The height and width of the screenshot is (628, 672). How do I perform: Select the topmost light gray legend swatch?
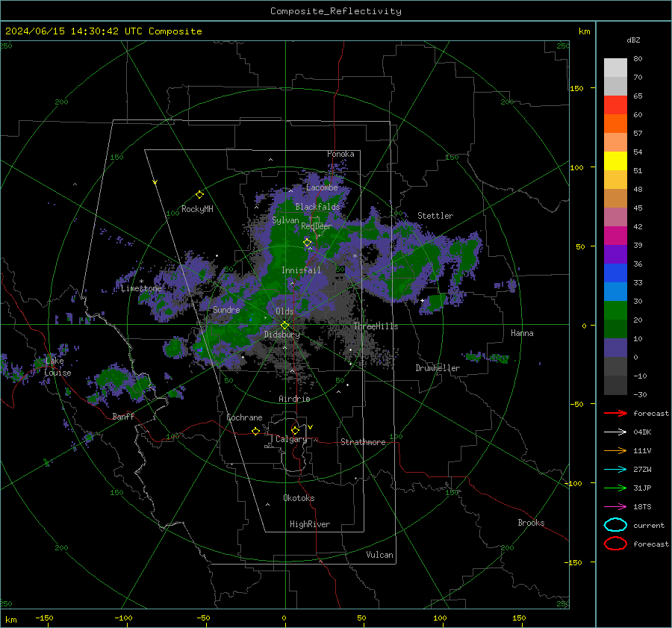[x=615, y=68]
